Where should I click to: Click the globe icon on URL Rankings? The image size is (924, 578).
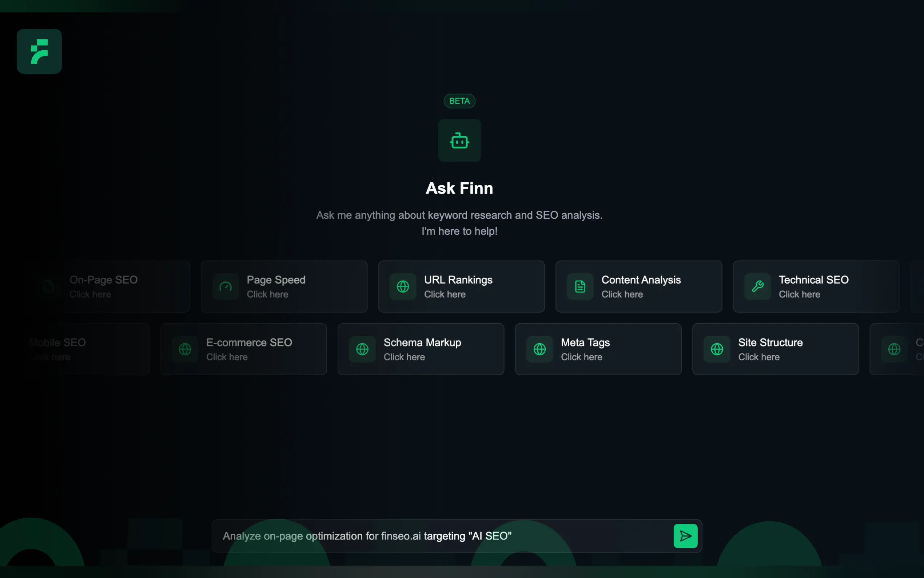point(403,286)
